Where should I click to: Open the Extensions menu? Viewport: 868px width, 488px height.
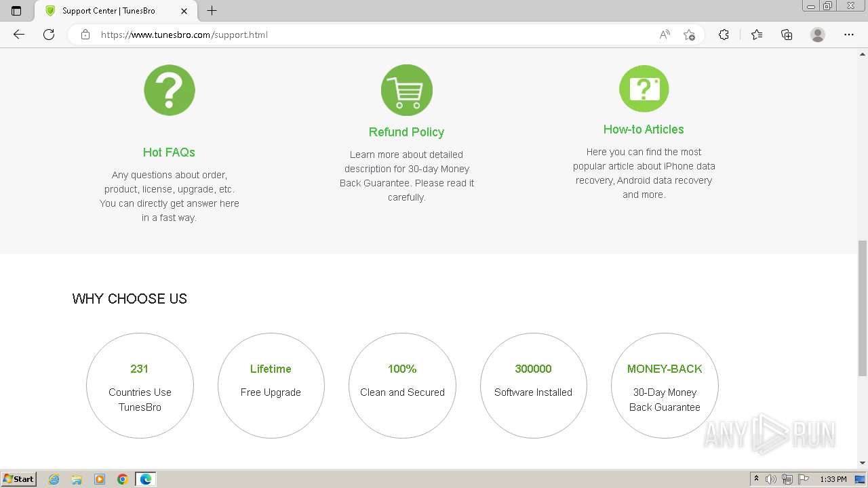[x=724, y=35]
